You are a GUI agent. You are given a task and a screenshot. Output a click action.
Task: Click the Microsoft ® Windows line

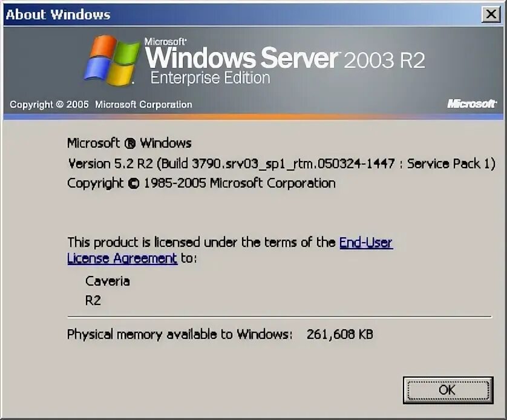pyautogui.click(x=129, y=143)
